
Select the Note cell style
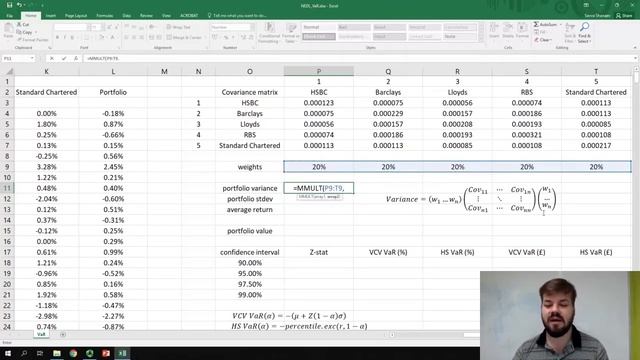pos(460,37)
